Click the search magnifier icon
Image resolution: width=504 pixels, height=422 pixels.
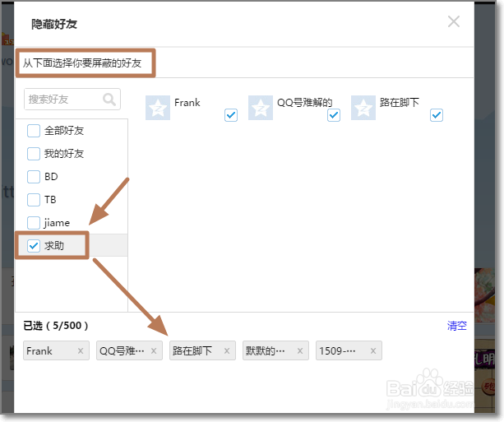109,100
